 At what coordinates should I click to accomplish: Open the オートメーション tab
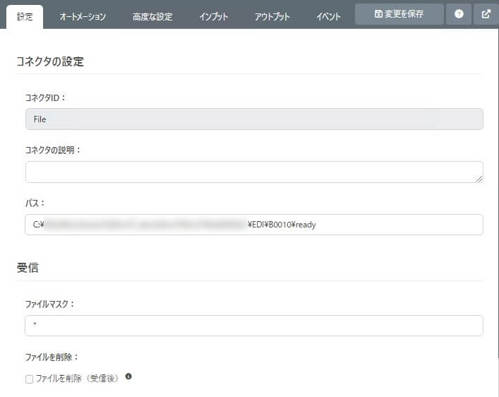pos(83,17)
